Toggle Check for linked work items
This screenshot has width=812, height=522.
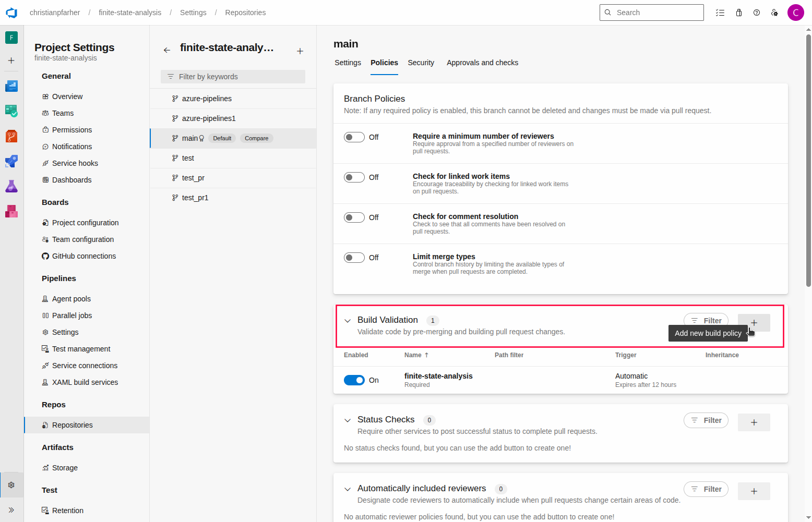point(354,177)
